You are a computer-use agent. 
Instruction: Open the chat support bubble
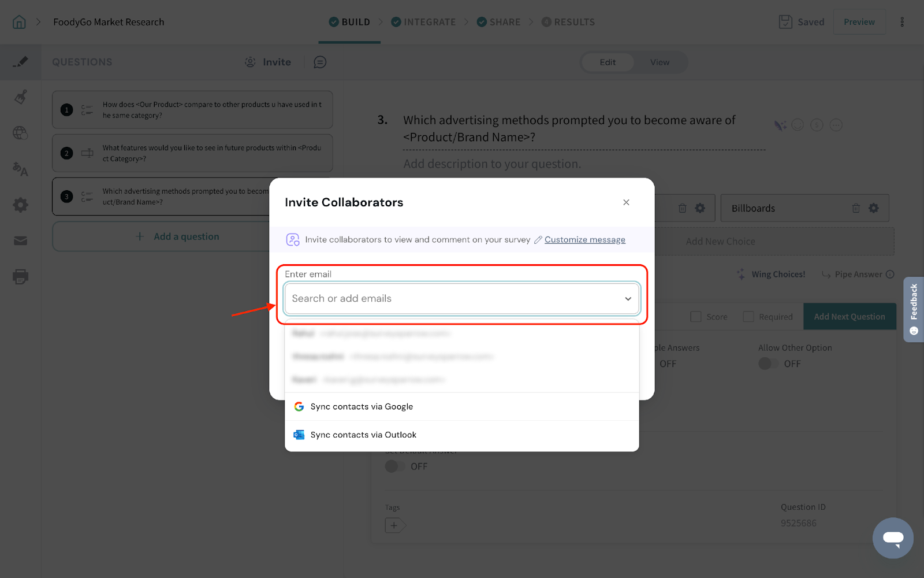[x=892, y=538]
